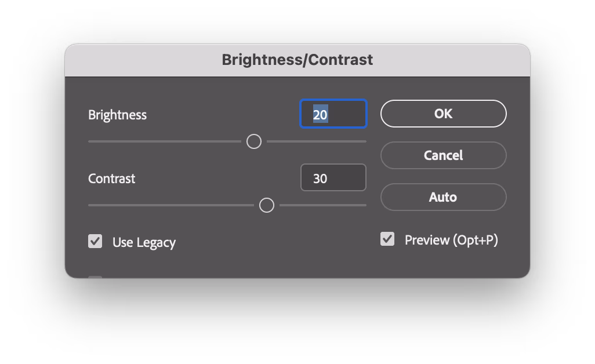This screenshot has height=364, width=595.
Task: Click the highlighted 20 in the Brightness box
Action: point(321,115)
